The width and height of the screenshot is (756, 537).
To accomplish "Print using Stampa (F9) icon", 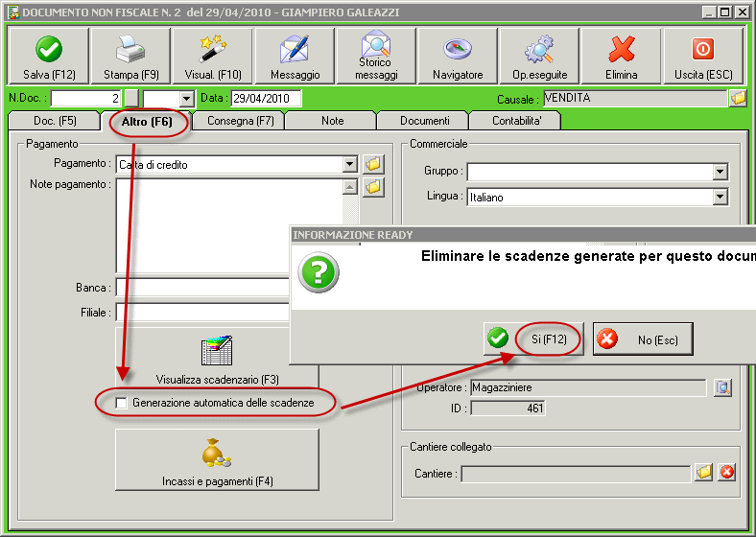I will point(130,56).
